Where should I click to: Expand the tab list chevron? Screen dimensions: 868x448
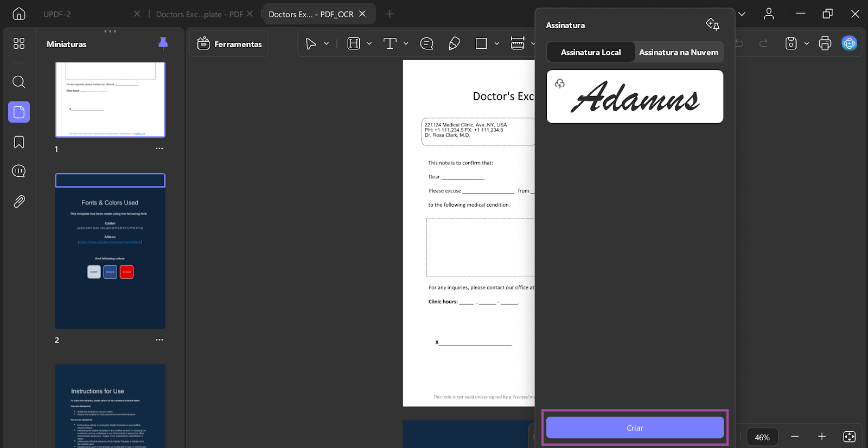click(x=742, y=14)
